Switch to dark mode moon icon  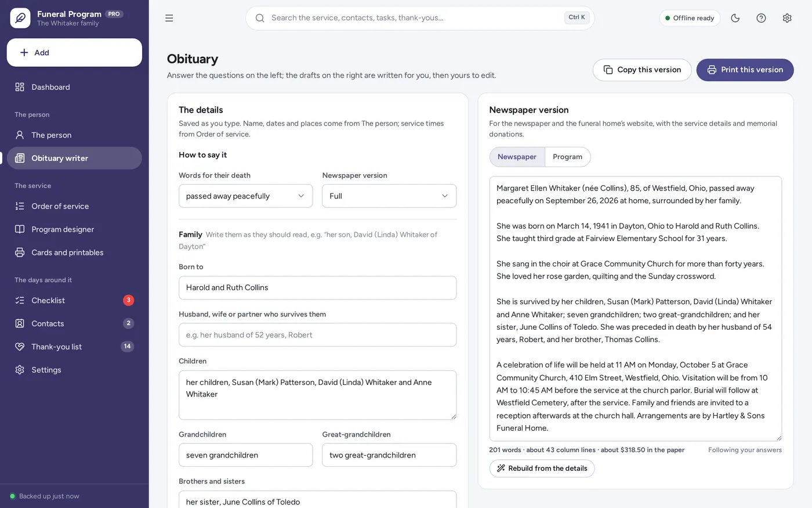coord(735,18)
